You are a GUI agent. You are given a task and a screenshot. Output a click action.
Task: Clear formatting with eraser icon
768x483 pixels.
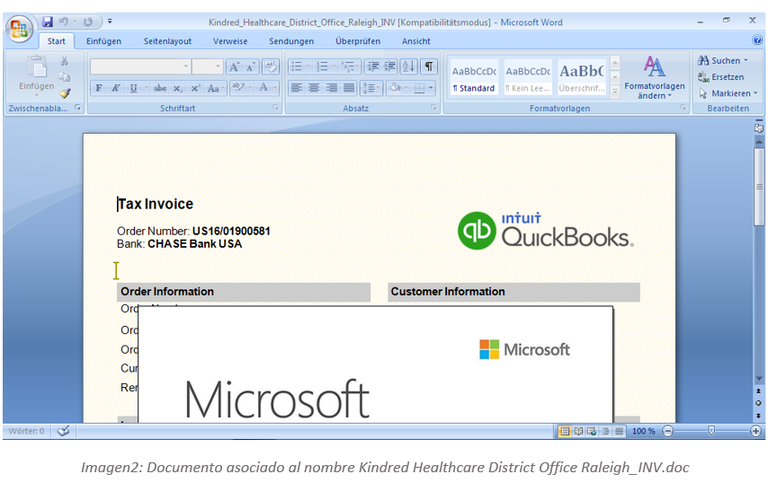tap(270, 67)
